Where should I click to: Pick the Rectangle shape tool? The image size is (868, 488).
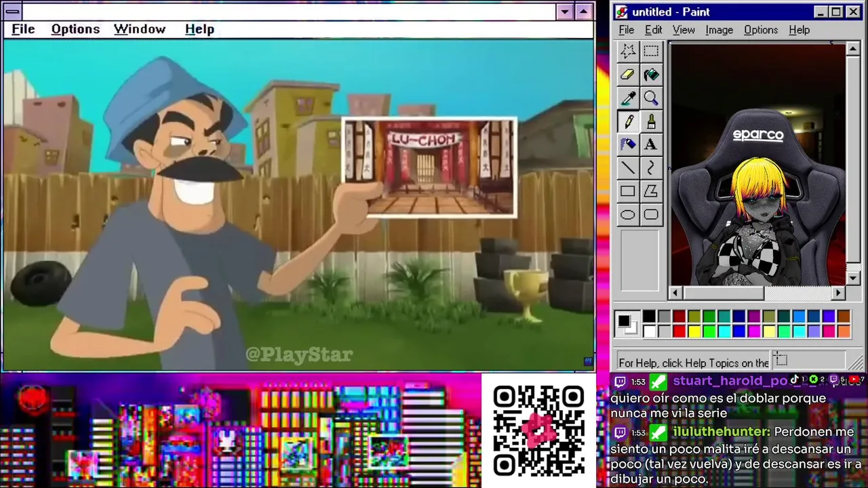tap(628, 191)
